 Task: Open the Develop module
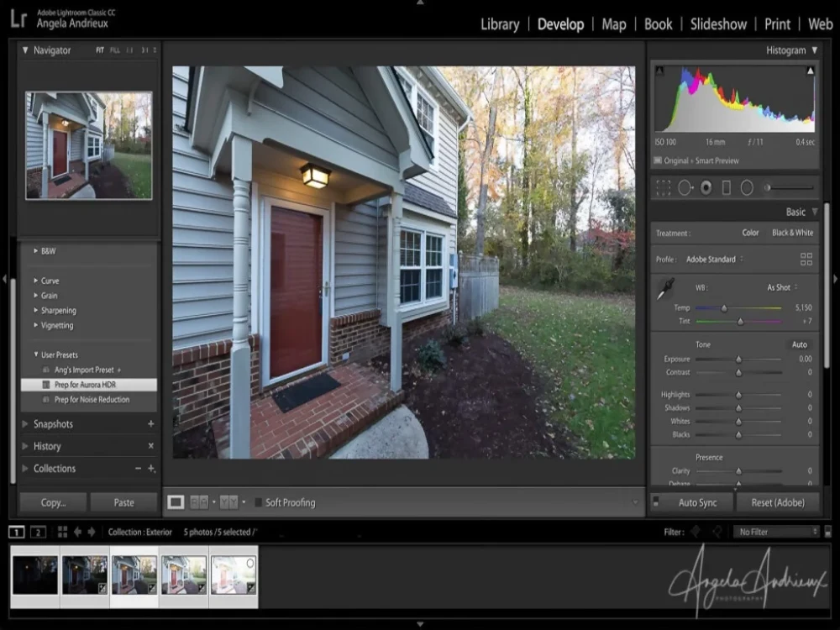point(560,24)
